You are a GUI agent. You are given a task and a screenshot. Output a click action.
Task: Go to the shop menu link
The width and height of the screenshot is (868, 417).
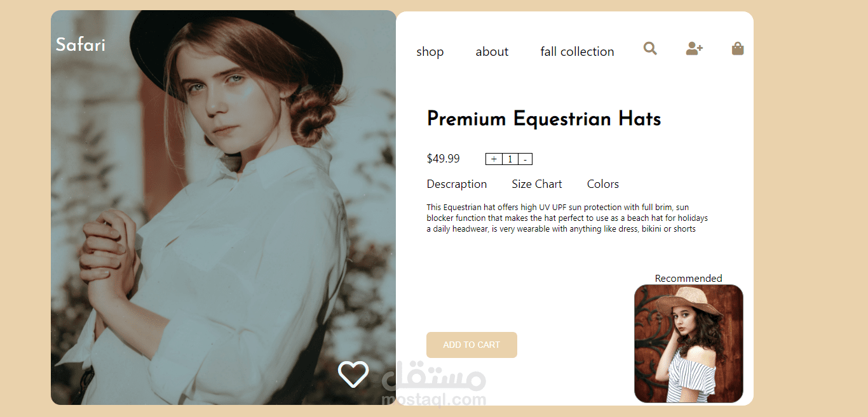(x=430, y=51)
